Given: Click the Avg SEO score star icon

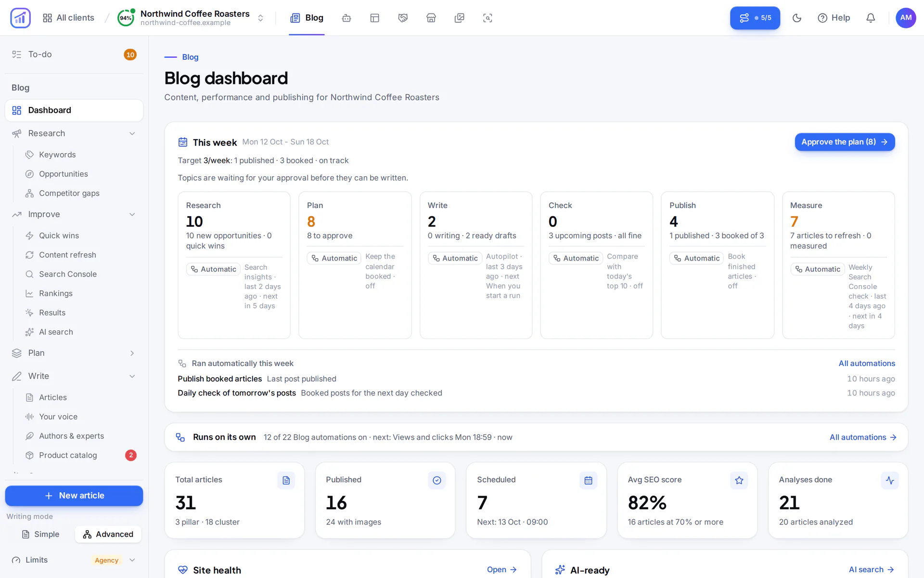Looking at the screenshot, I should [739, 480].
